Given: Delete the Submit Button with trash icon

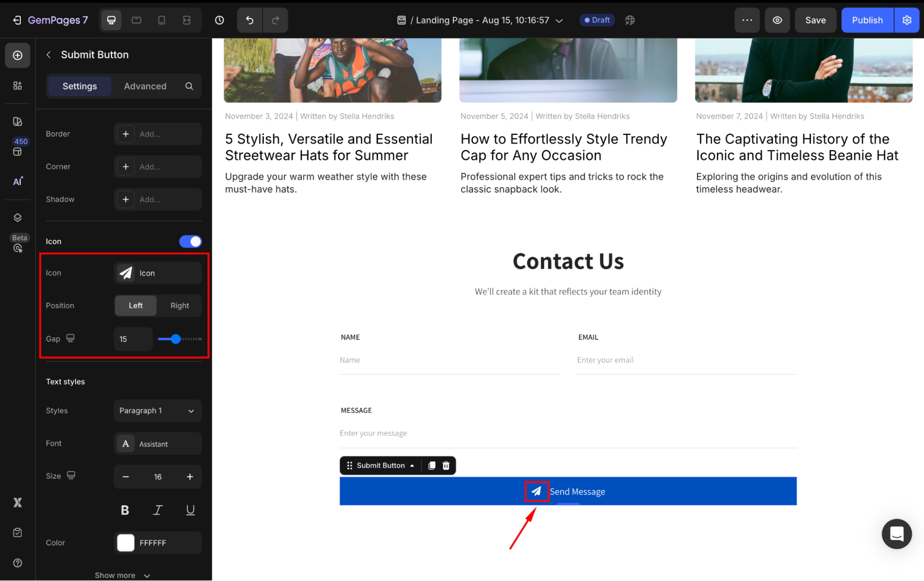Looking at the screenshot, I should pyautogui.click(x=446, y=465).
